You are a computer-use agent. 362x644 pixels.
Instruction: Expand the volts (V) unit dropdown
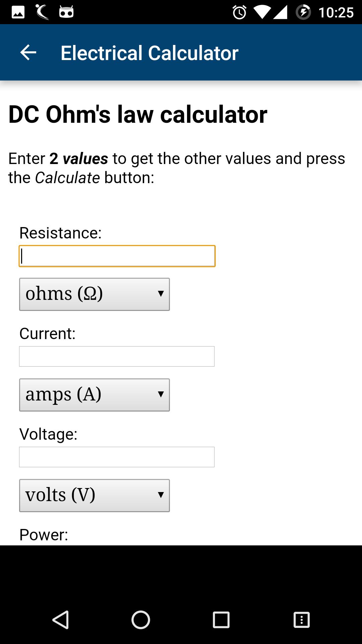point(95,495)
